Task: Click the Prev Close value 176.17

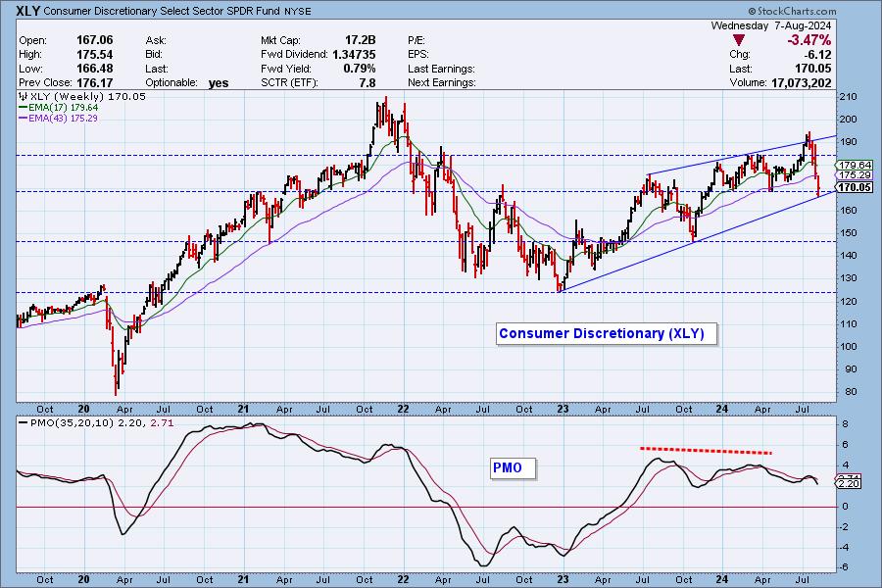Action: 94,82
